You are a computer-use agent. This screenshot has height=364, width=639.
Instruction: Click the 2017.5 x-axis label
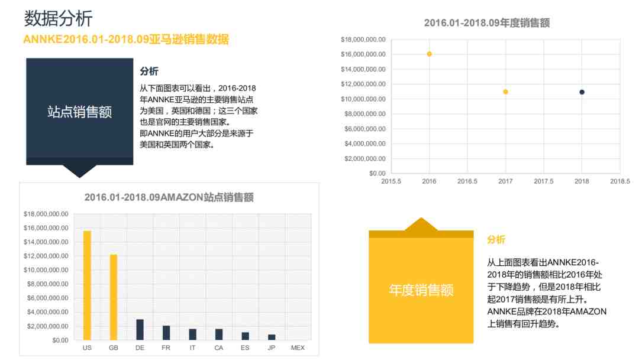tap(544, 181)
